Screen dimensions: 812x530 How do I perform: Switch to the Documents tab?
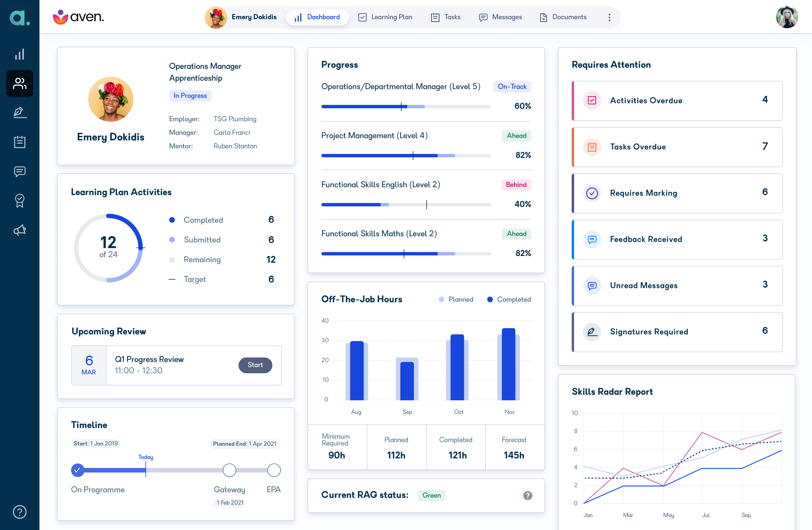pyautogui.click(x=563, y=17)
